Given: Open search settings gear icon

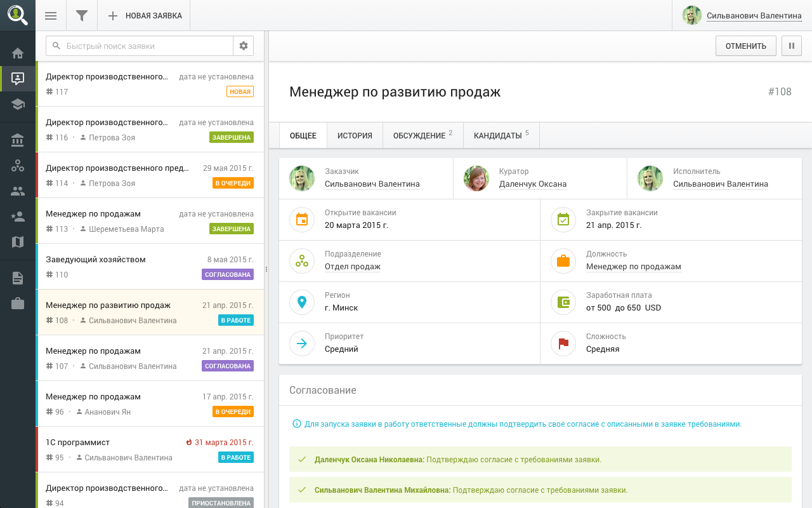Looking at the screenshot, I should point(244,46).
